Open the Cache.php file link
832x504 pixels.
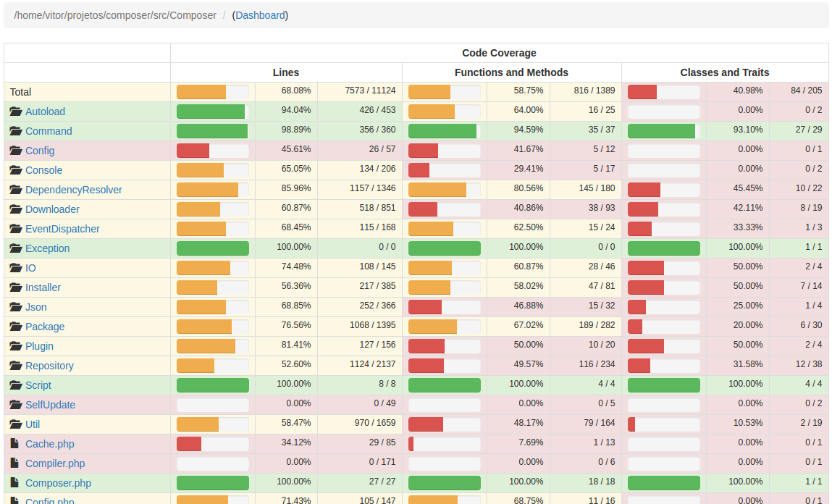point(50,444)
